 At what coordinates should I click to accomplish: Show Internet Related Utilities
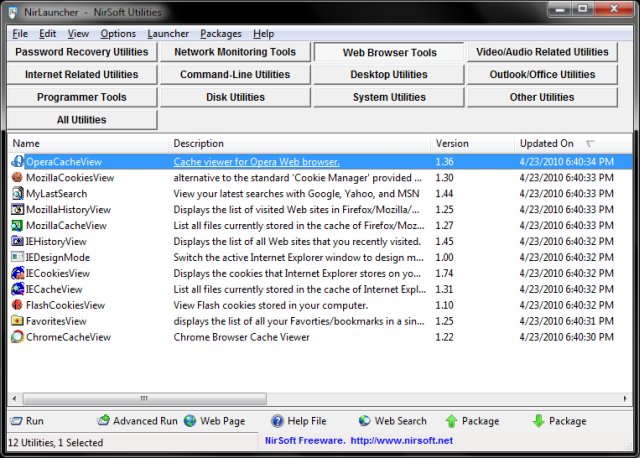pyautogui.click(x=82, y=74)
